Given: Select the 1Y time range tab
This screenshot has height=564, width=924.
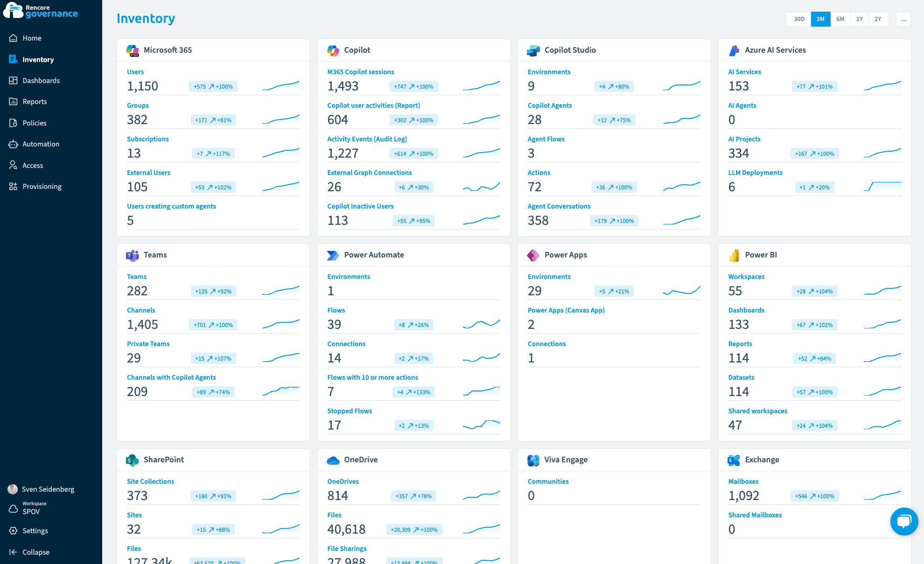Looking at the screenshot, I should pyautogui.click(x=859, y=19).
